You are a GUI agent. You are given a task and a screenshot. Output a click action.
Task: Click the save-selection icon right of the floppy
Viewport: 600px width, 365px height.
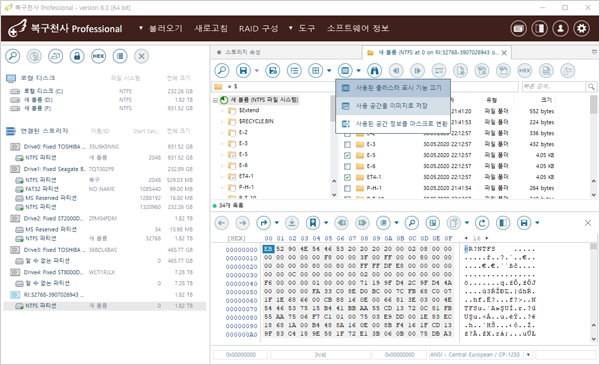[x=273, y=70]
